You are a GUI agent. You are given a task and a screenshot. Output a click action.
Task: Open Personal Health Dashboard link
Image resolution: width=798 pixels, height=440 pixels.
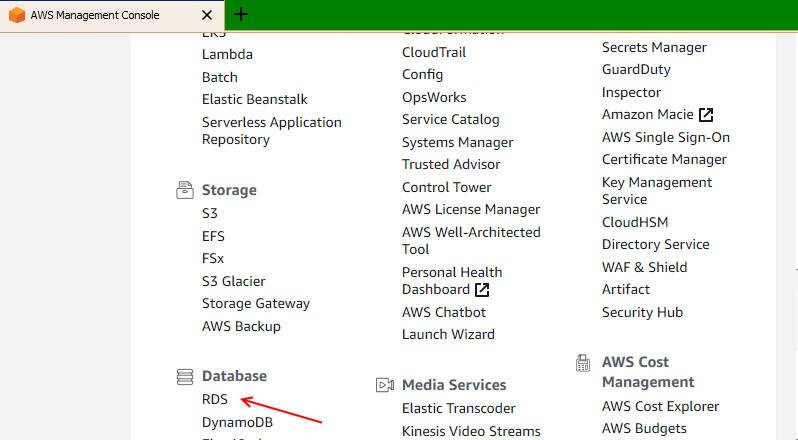[x=452, y=281]
